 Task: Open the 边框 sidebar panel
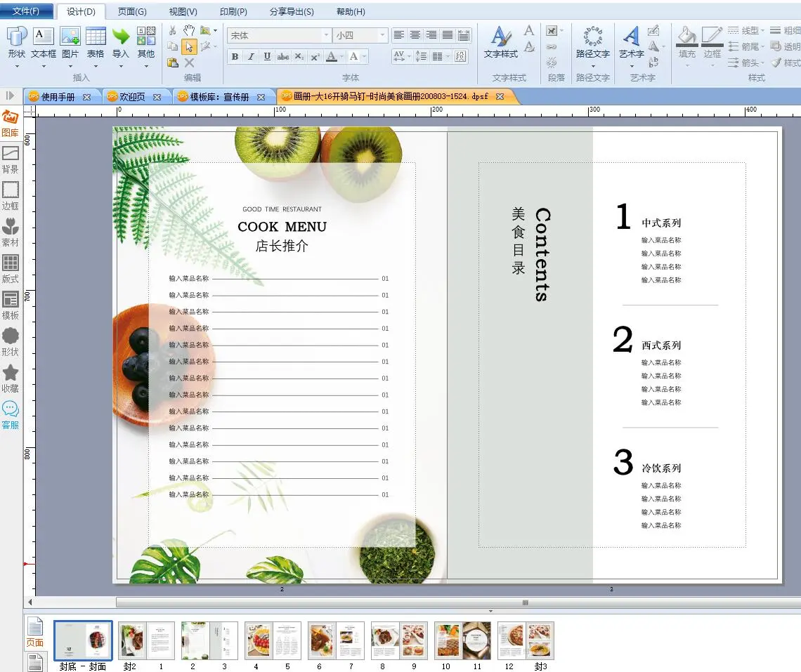tap(11, 197)
